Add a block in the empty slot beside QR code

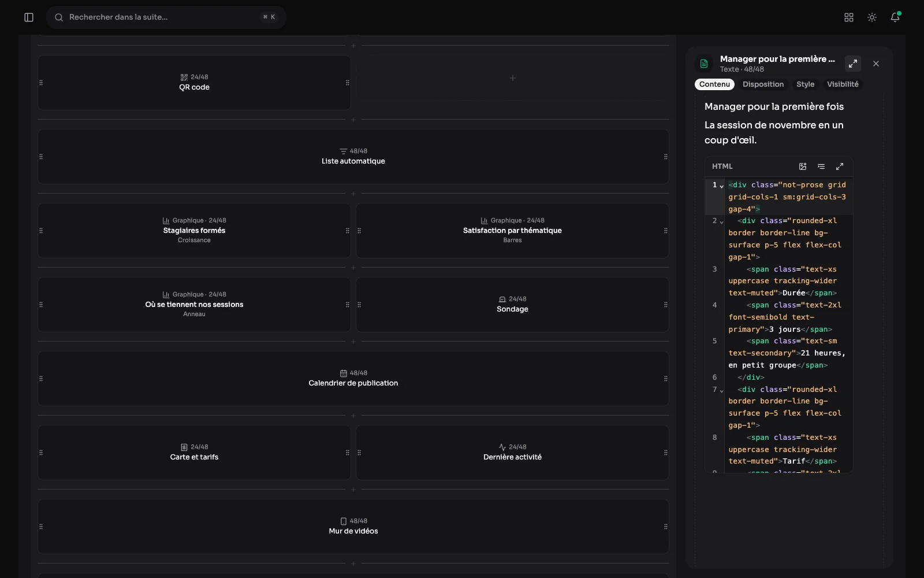(512, 78)
